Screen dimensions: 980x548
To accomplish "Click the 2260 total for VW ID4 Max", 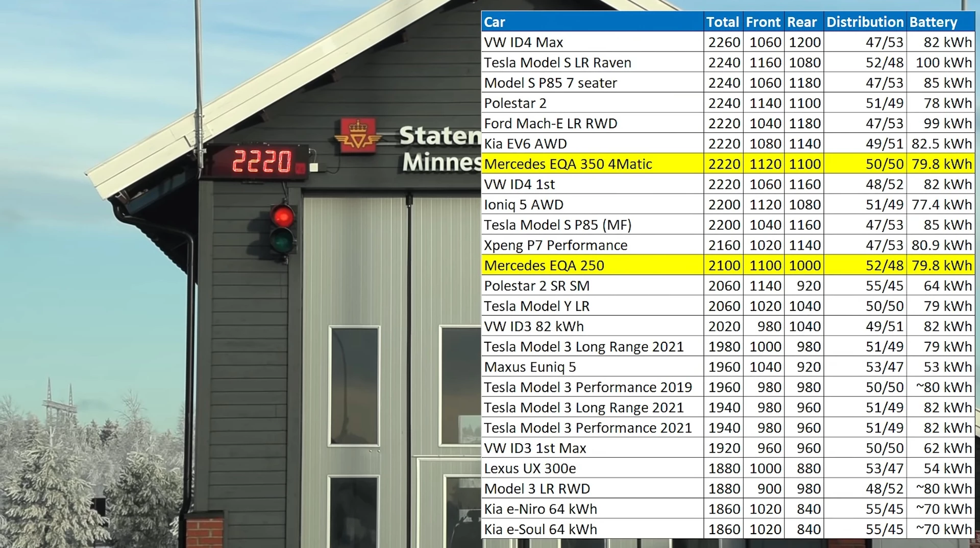I will 724,42.
